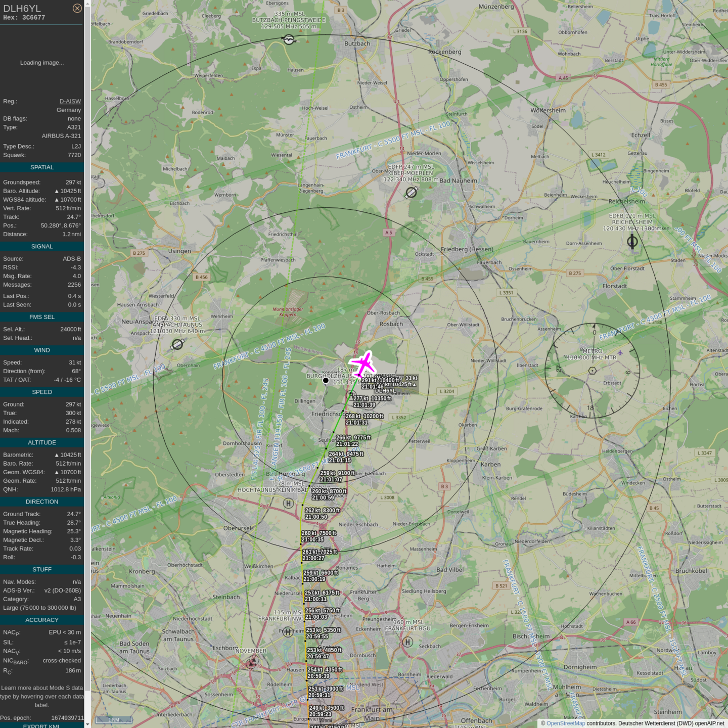Click the Export KML section header
This screenshot has width=728, height=728.
click(x=41, y=725)
